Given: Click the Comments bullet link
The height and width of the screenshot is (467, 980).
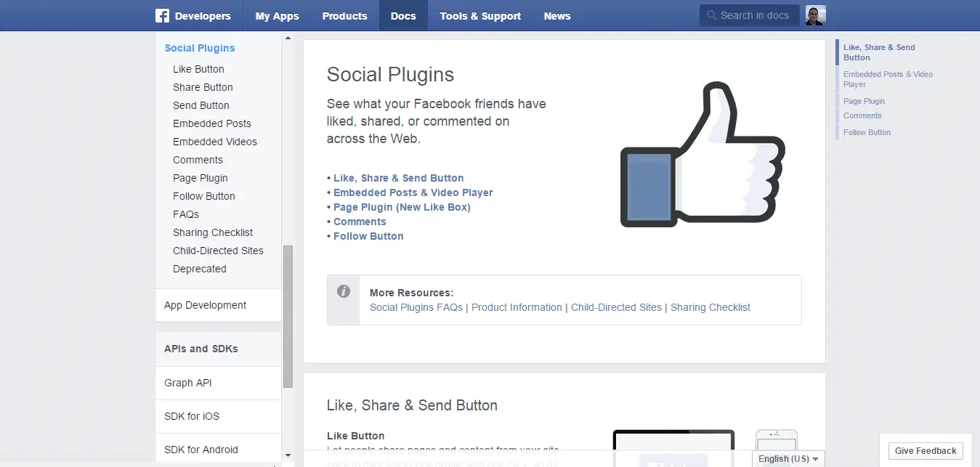Looking at the screenshot, I should coord(360,222).
